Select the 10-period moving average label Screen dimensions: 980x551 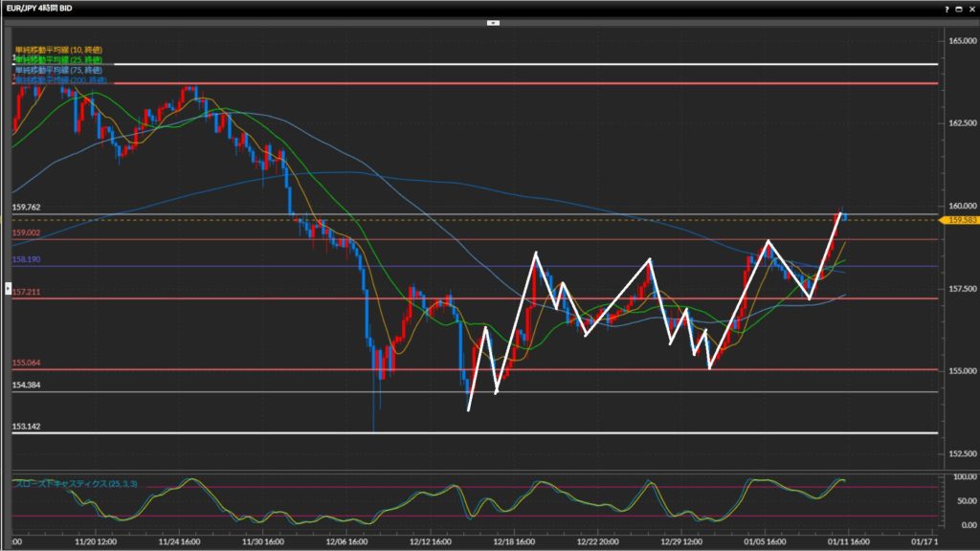(x=58, y=49)
